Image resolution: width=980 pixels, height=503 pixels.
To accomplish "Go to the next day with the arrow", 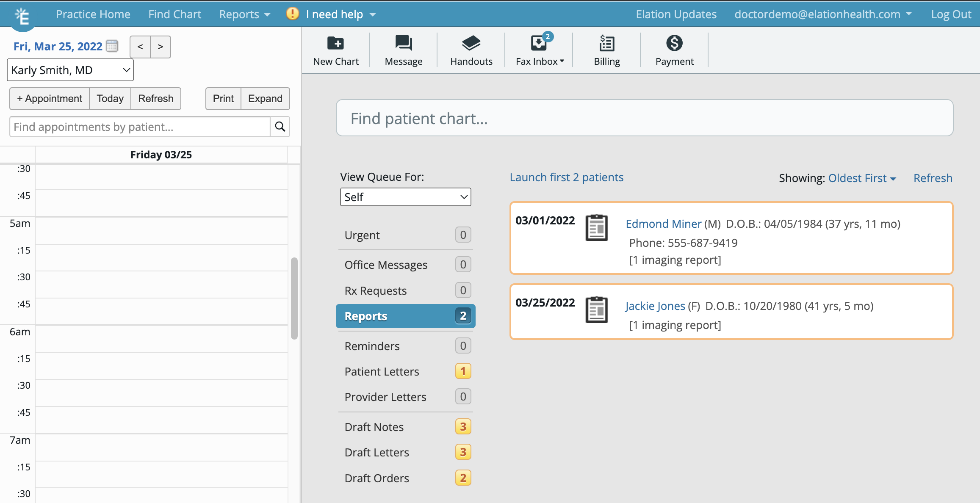I will pyautogui.click(x=160, y=47).
